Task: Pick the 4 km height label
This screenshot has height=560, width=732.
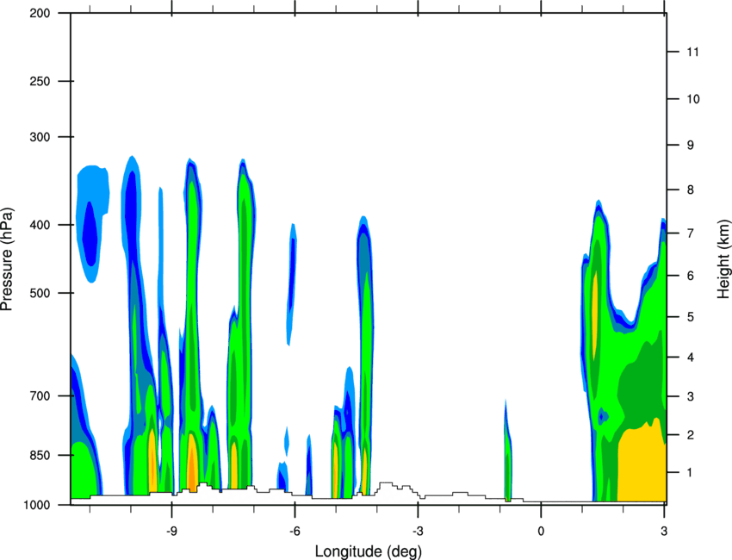Action: [x=691, y=358]
